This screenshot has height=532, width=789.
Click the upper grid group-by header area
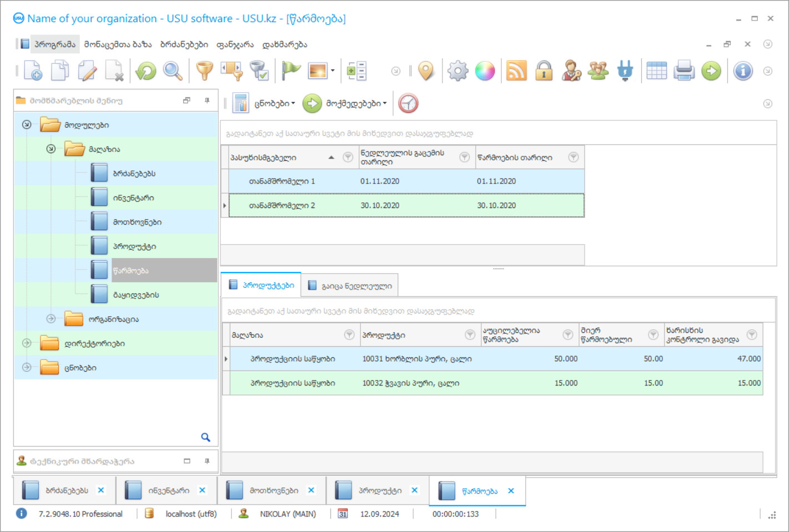click(498, 134)
